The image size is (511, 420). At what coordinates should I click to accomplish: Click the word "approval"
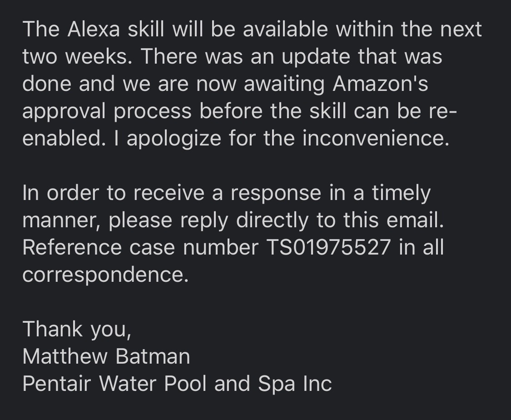pos(64,112)
